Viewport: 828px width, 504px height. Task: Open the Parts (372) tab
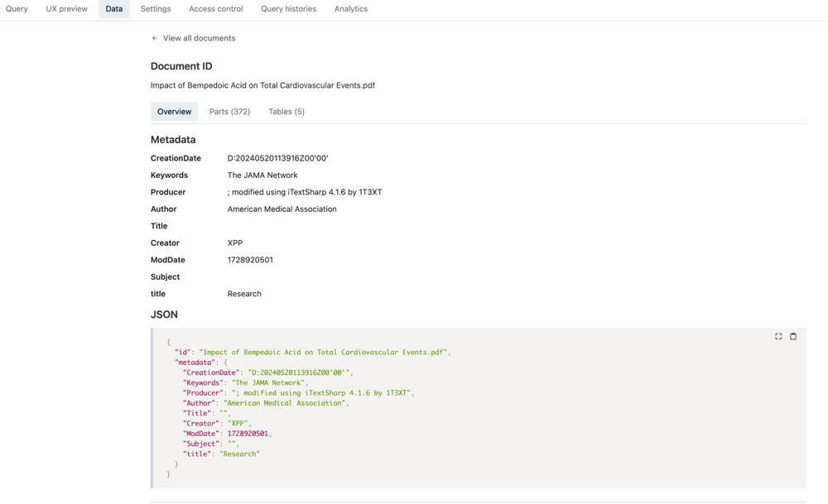coord(229,111)
